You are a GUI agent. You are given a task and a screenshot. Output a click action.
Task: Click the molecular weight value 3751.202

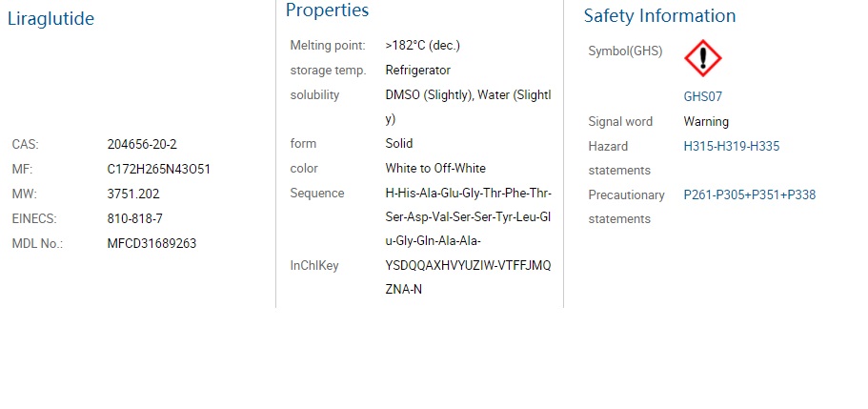(133, 194)
